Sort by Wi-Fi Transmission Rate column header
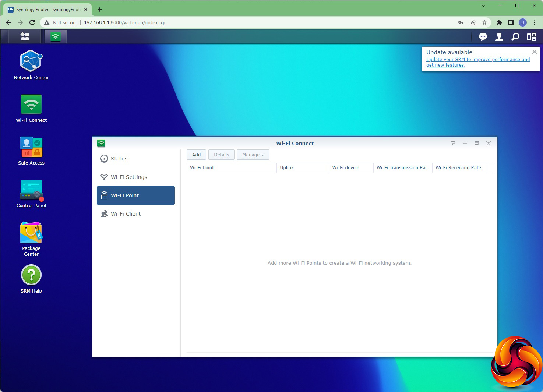Viewport: 543px width, 392px height. tap(403, 167)
